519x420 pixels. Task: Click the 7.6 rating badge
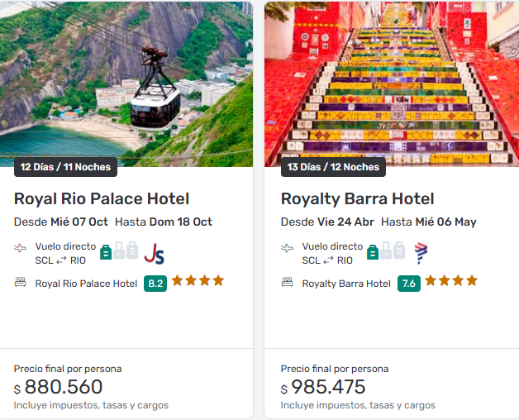[408, 284]
